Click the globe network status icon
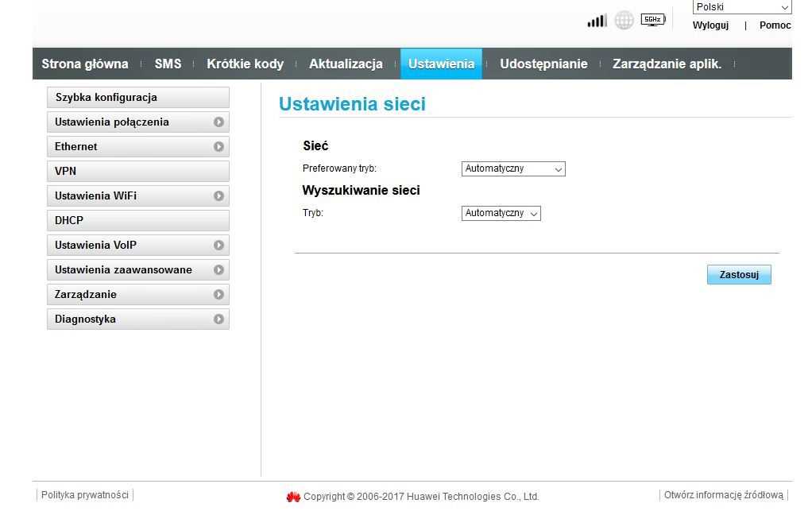 [624, 20]
